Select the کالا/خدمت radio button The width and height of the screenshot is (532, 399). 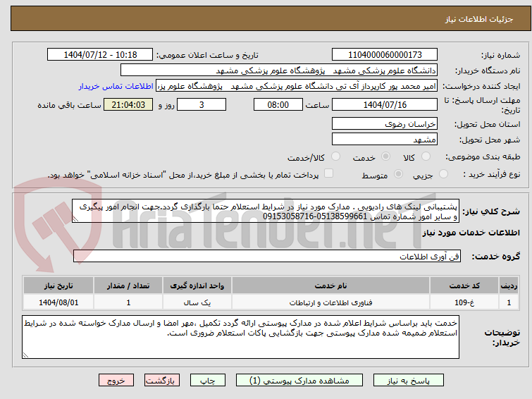click(335, 156)
